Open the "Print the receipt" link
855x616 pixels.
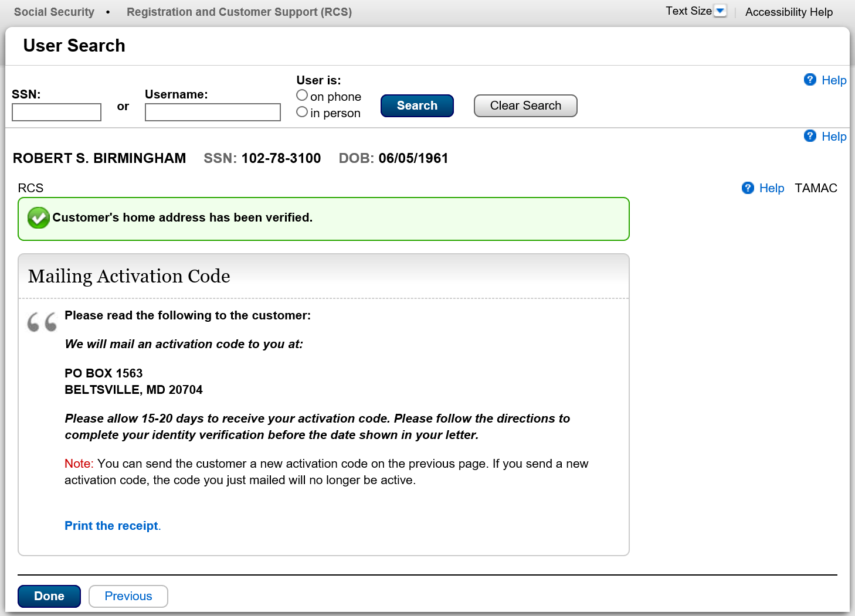(111, 526)
